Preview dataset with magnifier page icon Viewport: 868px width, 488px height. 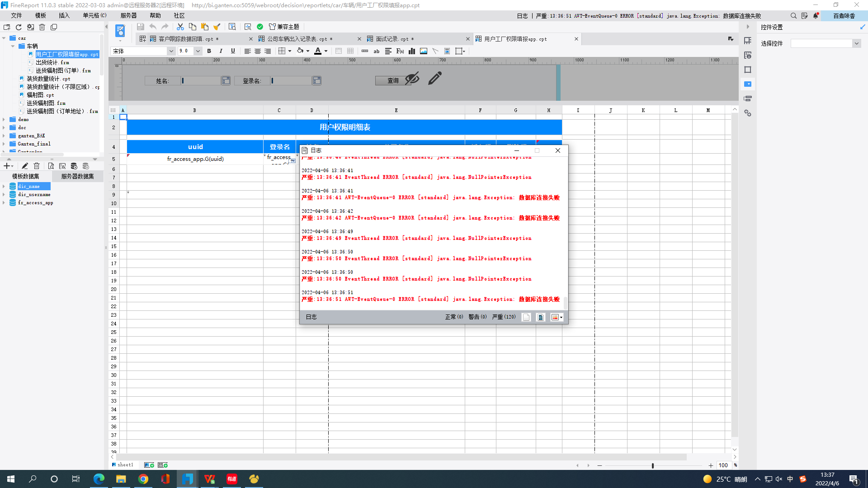51,166
